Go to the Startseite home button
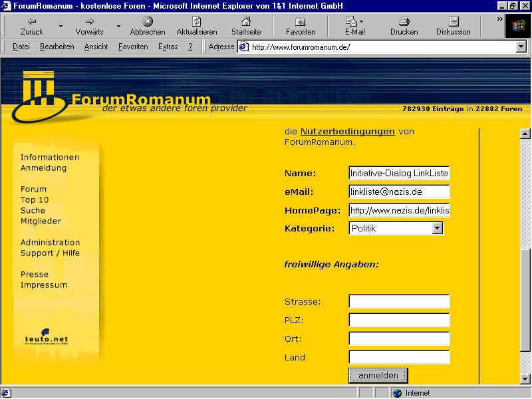This screenshot has width=532, height=399. click(x=246, y=26)
